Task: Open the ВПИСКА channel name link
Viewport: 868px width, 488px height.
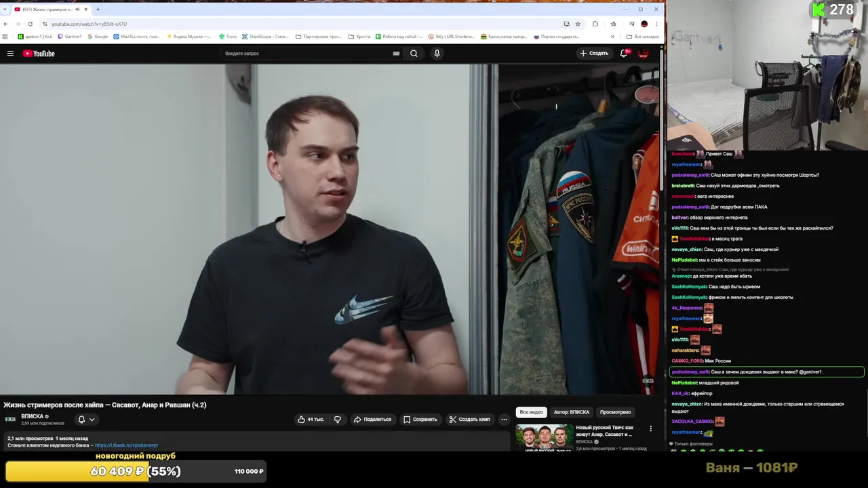Action: pos(33,416)
